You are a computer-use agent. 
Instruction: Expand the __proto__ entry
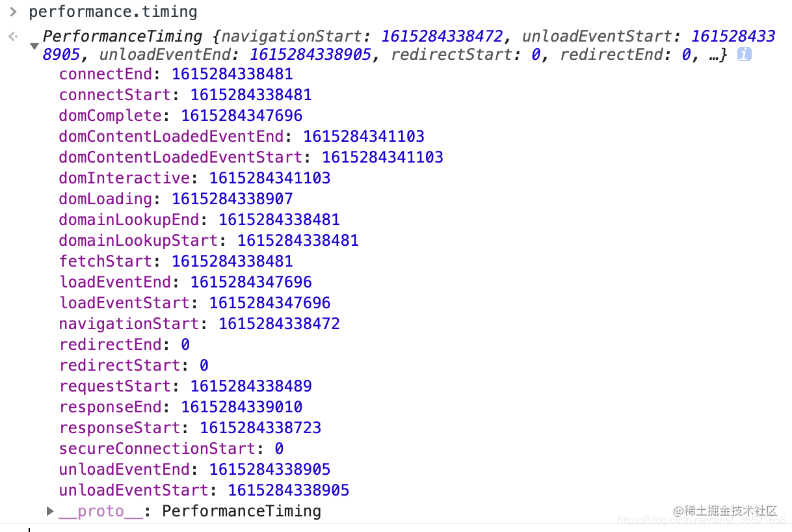click(51, 511)
